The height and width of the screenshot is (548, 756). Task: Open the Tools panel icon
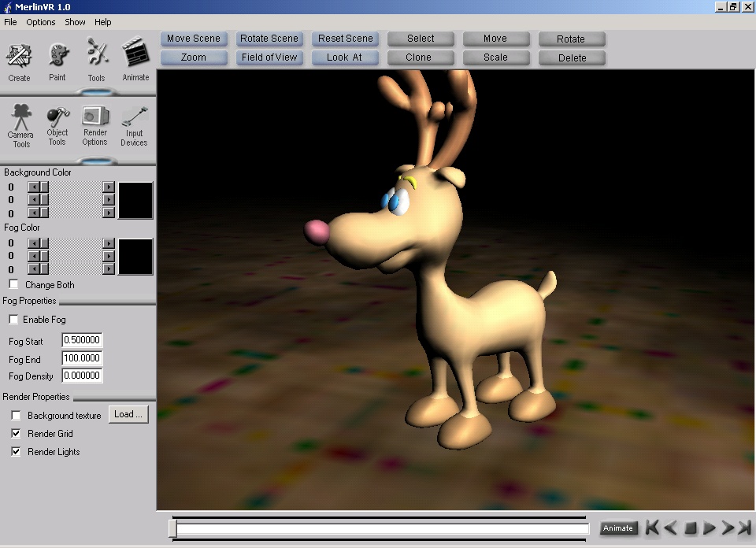[96, 61]
